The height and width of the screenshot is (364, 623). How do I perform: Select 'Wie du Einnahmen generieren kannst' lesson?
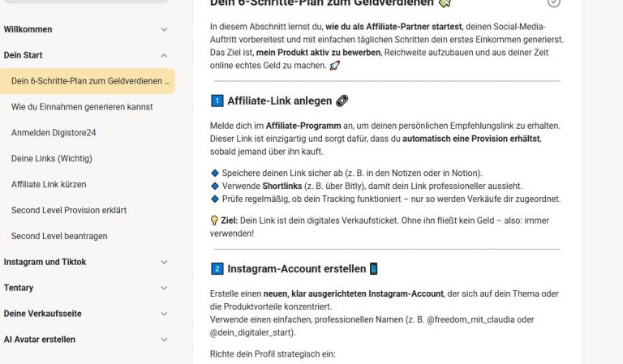pos(82,107)
